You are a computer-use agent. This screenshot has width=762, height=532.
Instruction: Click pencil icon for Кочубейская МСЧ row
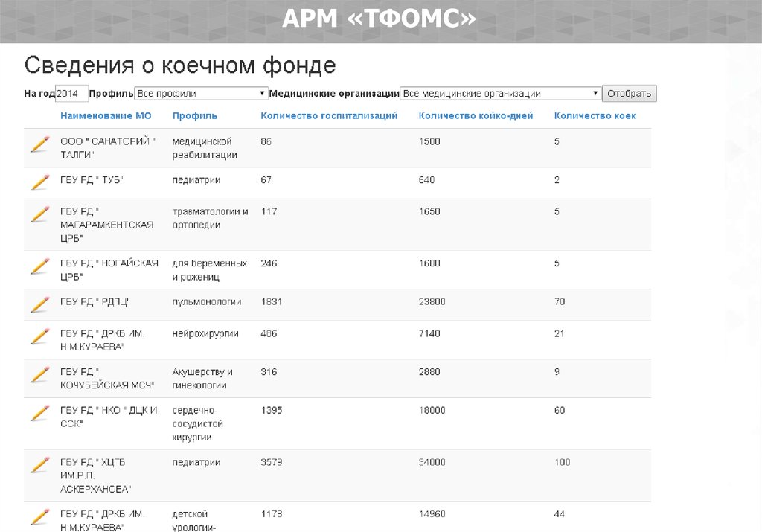39,374
